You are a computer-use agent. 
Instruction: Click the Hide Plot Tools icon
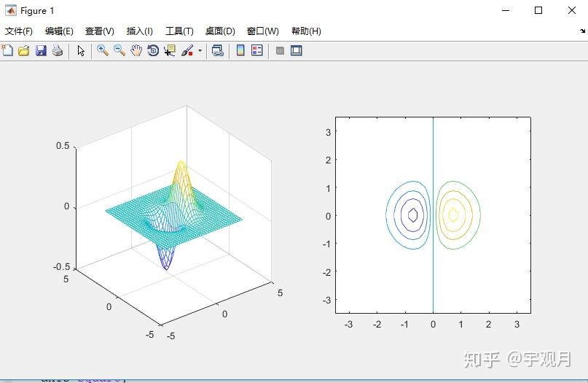click(280, 50)
